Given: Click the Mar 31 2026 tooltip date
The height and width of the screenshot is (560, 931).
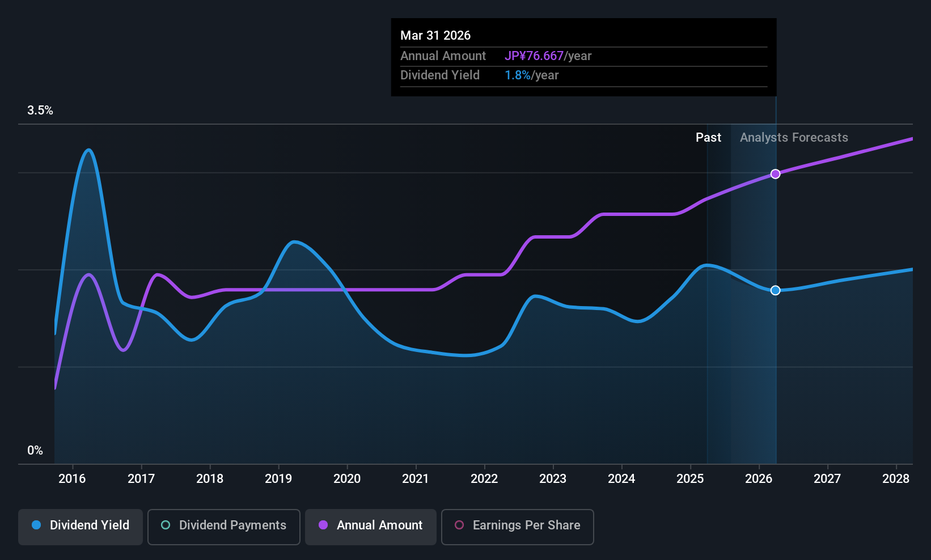Looking at the screenshot, I should tap(435, 35).
